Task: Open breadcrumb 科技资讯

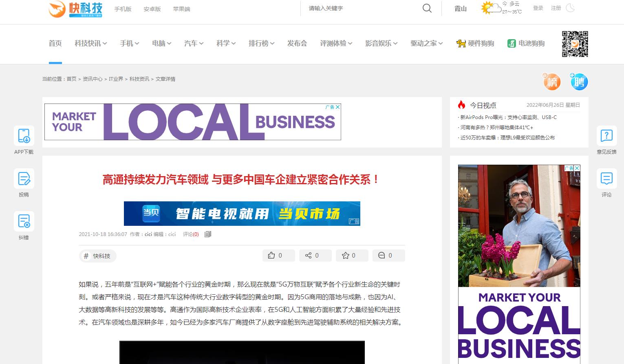Action: [x=139, y=79]
